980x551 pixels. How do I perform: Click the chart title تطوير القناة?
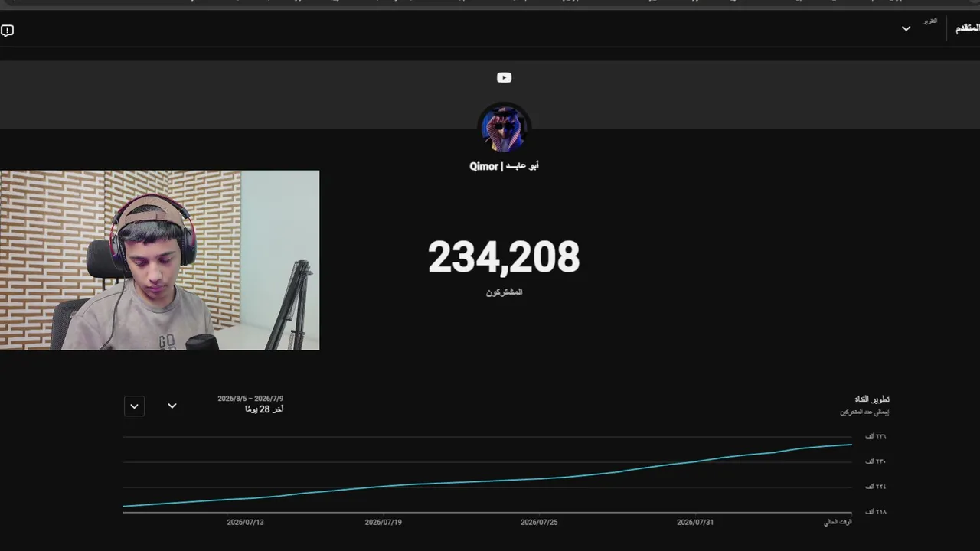click(872, 399)
